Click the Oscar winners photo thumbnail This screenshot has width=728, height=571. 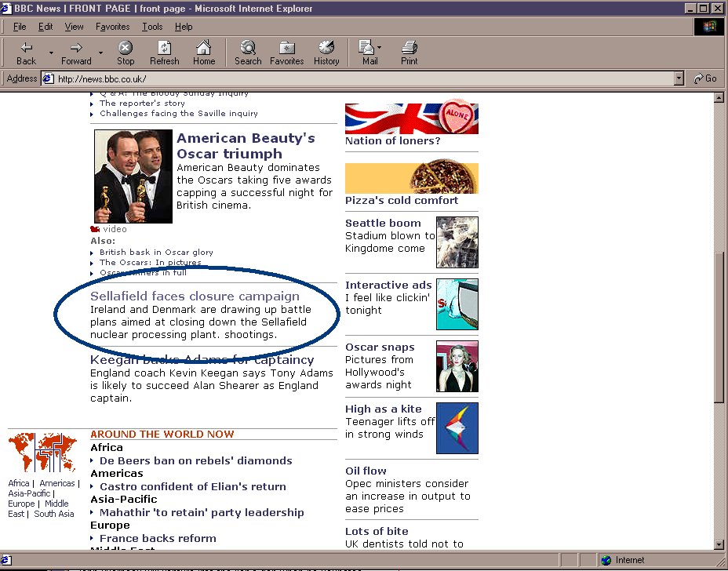point(133,176)
